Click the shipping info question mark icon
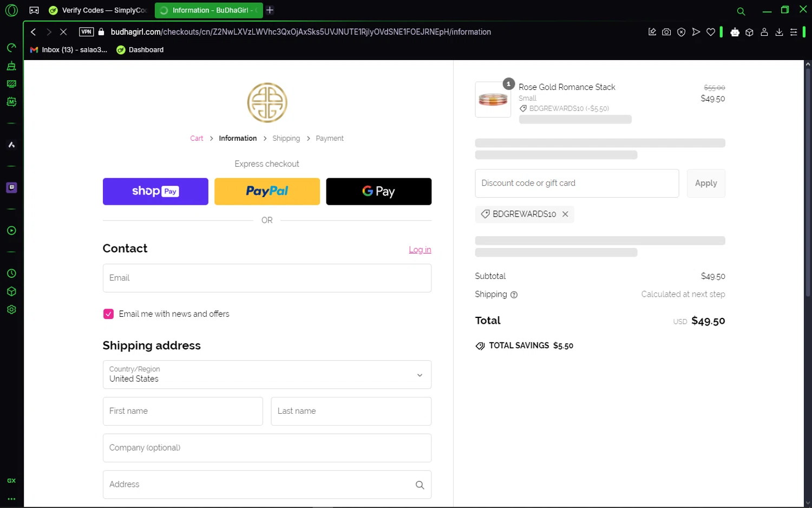 tap(514, 295)
